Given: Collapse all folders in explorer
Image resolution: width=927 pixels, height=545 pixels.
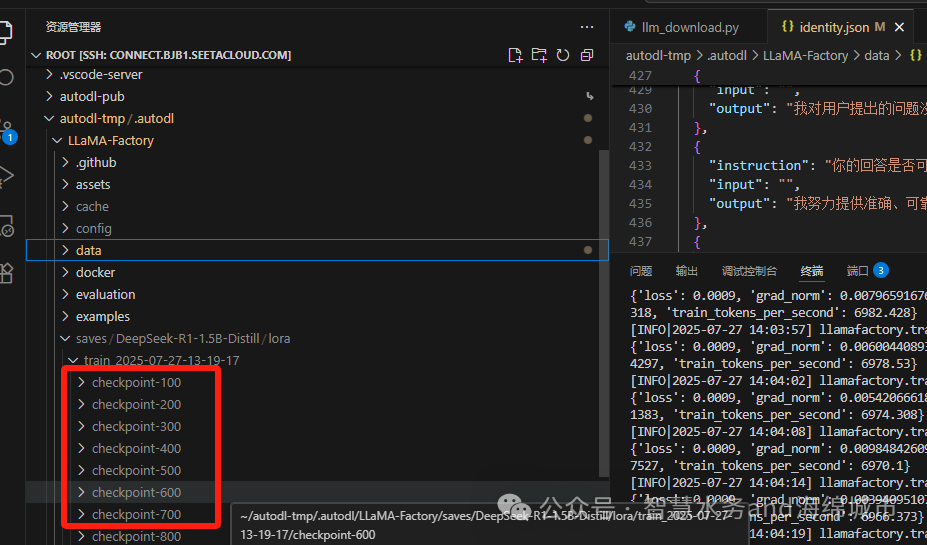Looking at the screenshot, I should tap(586, 55).
